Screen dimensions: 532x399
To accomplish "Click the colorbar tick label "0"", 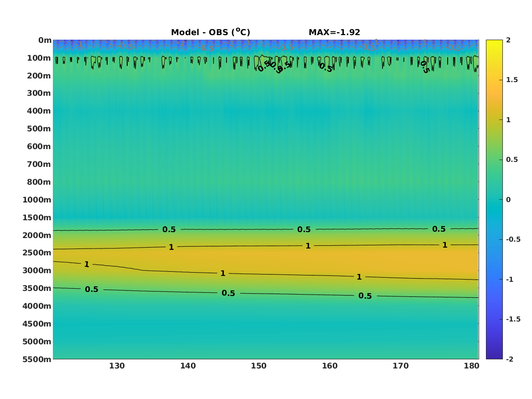I will 508,200.
